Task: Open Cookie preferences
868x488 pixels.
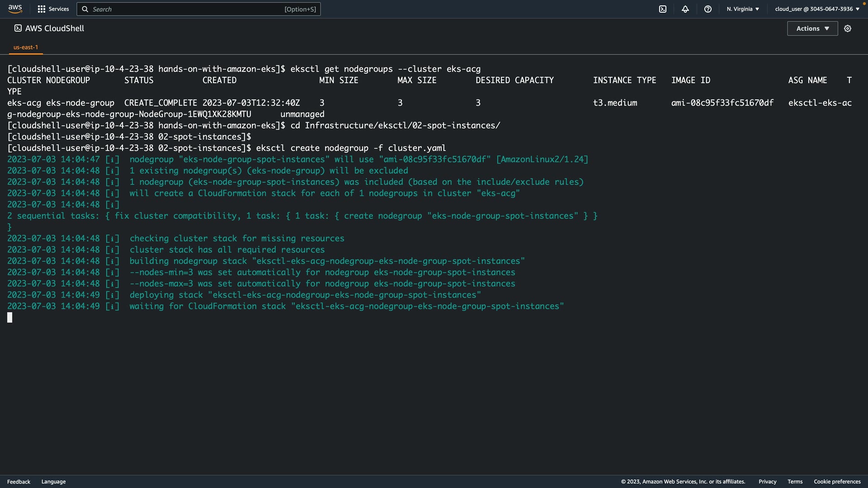Action: 837,482
